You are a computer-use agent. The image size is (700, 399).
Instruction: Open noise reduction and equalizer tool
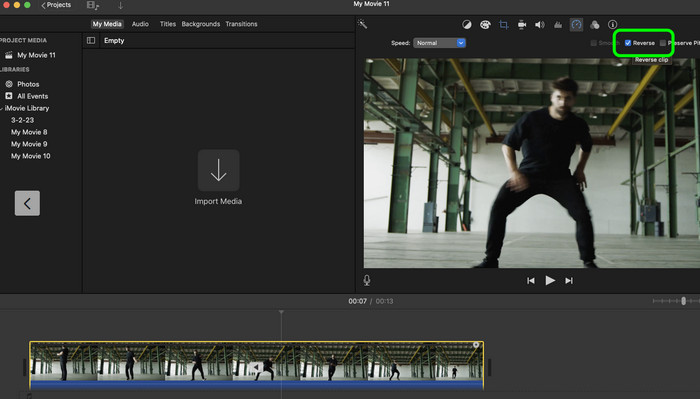click(558, 25)
